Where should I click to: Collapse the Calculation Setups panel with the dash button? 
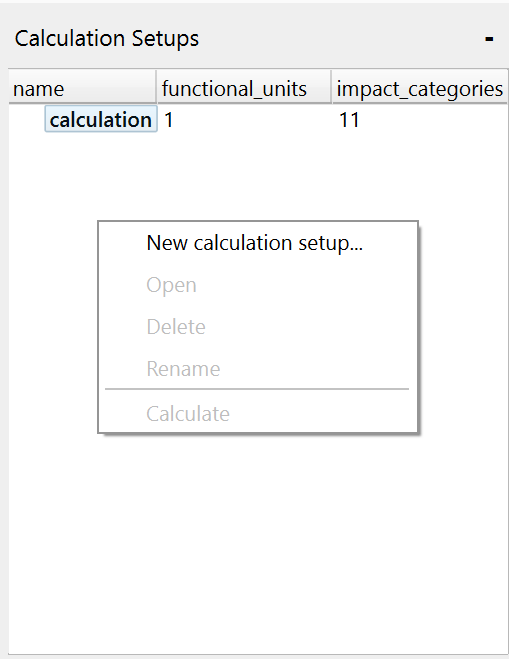[489, 39]
